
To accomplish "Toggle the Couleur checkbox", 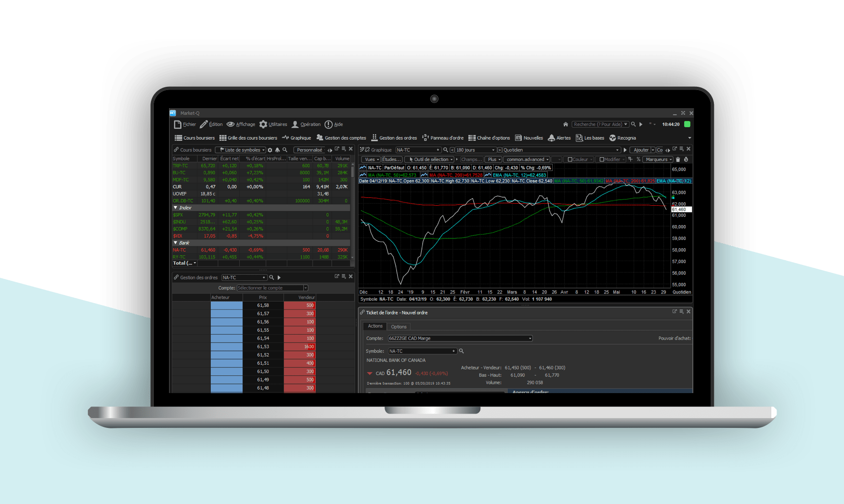I will 570,159.
